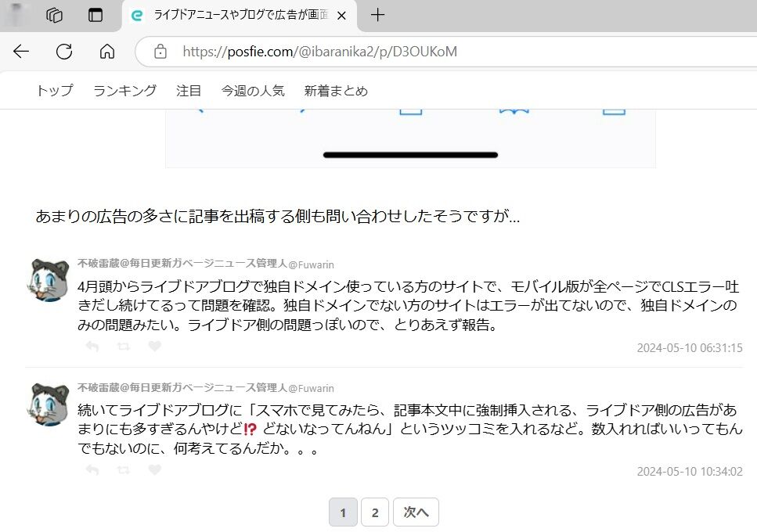The height and width of the screenshot is (532, 757).
Task: Reply to the 06:31:15 tweet
Action: (x=92, y=347)
